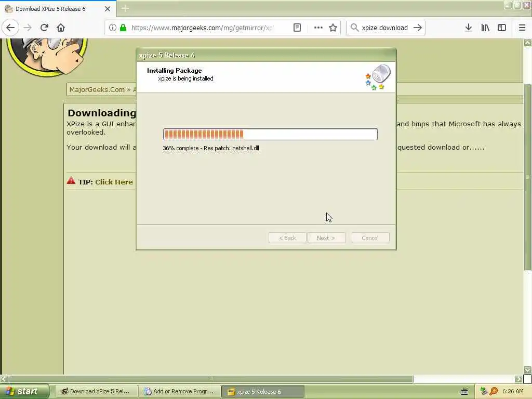The image size is (532, 399).
Task: Click the network connection tray icon
Action: [484, 391]
